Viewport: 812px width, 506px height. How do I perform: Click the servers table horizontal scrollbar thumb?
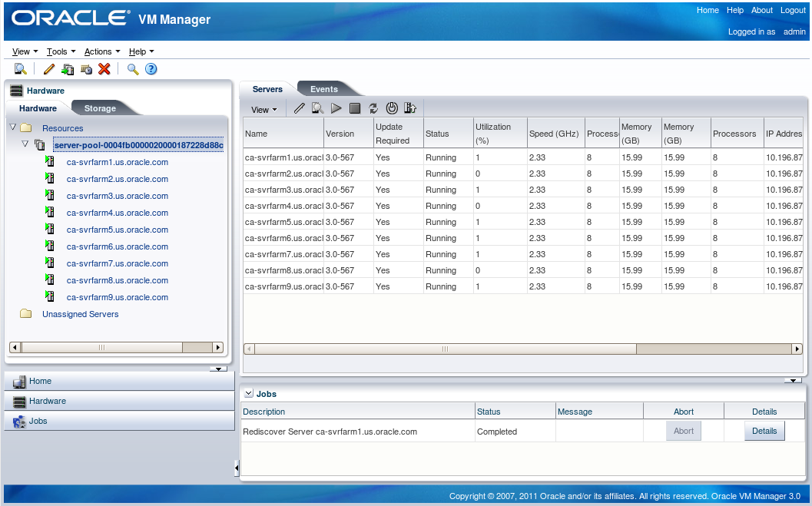(446, 349)
